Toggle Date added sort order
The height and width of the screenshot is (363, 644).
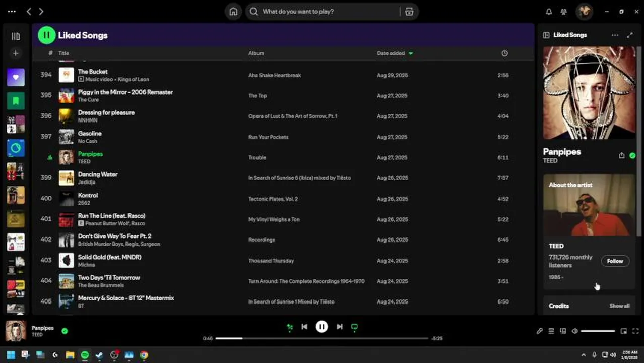coord(395,53)
